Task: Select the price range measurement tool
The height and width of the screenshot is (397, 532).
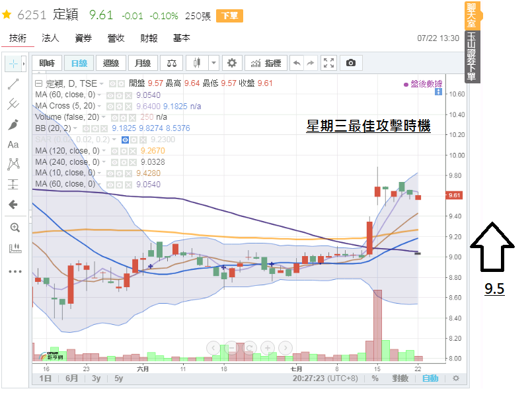Action: pos(13,185)
